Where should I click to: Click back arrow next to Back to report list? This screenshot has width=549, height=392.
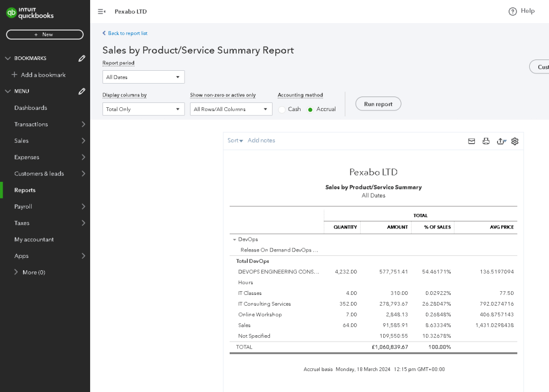[104, 33]
